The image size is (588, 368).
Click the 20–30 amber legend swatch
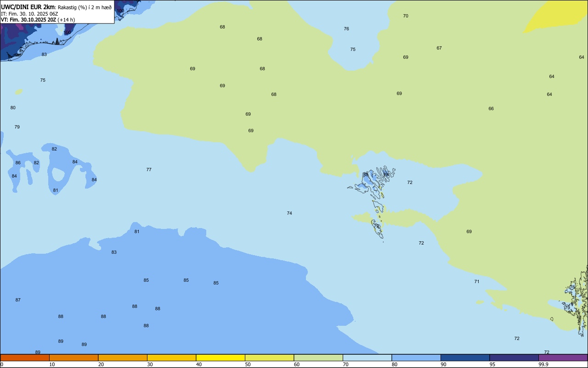(123, 357)
